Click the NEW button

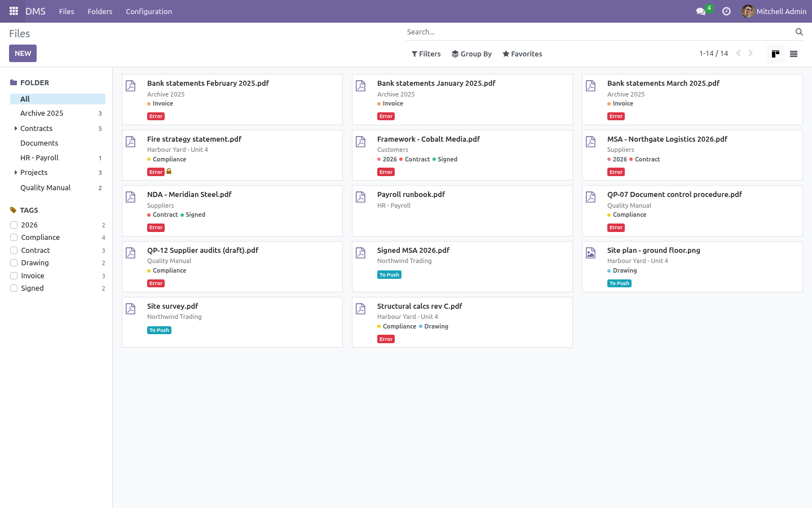coord(23,54)
